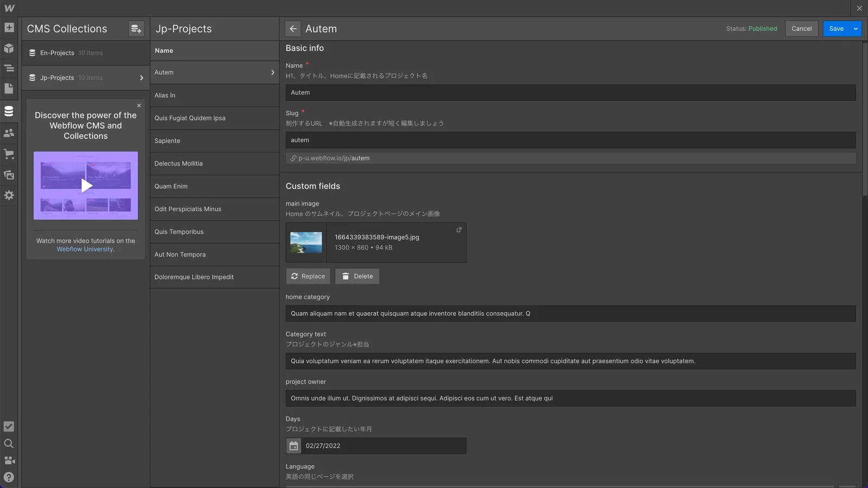Edit the Days date field 02/27/2022
The image size is (868, 488).
(x=384, y=446)
